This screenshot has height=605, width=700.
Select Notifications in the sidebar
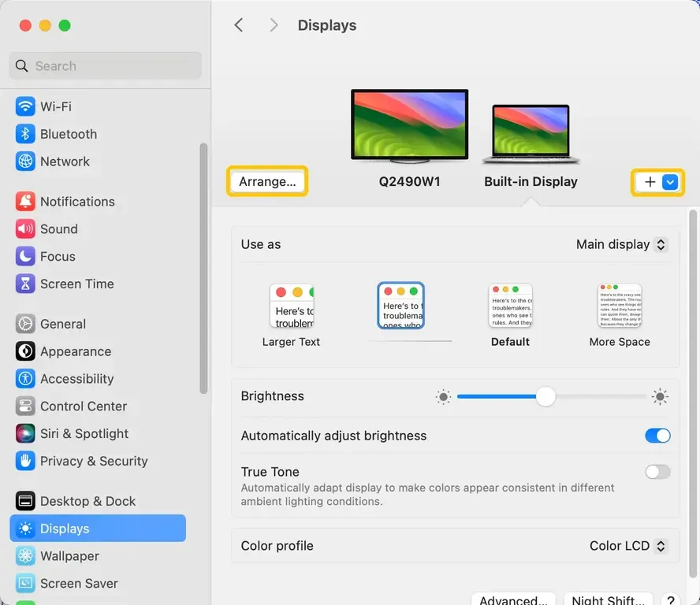[97, 202]
